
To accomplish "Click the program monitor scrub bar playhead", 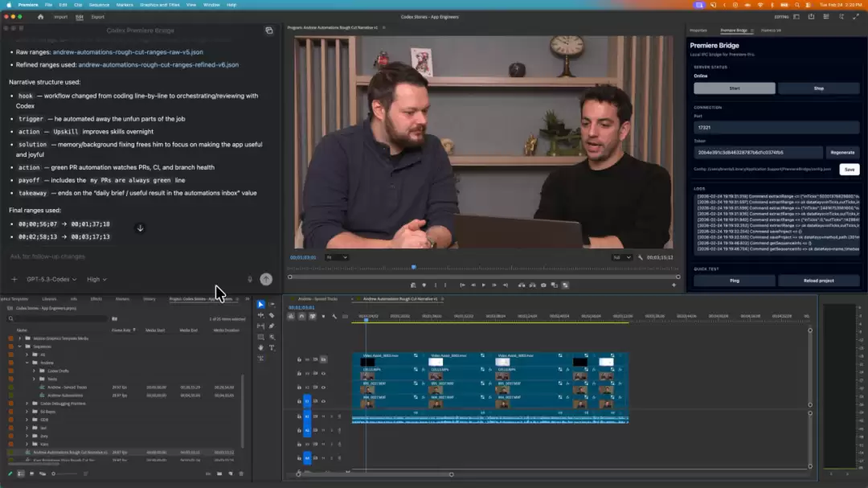I will pos(414,268).
